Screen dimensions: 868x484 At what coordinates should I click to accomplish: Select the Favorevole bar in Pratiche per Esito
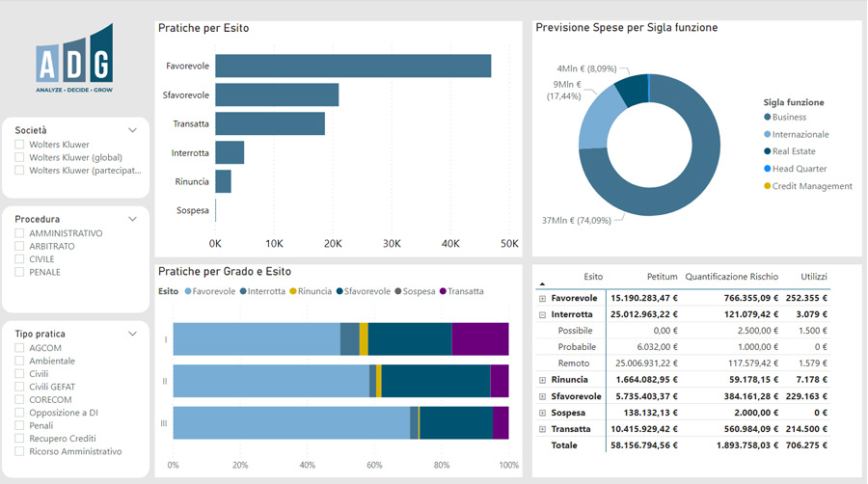(352, 66)
